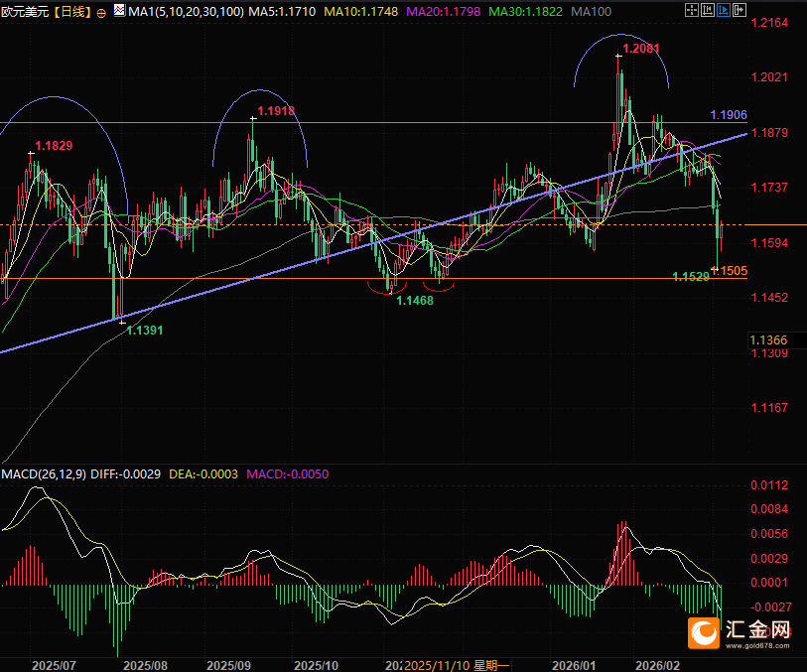This screenshot has width=807, height=672.
Task: Click the chart indicator icon before MA1 label
Action: [x=118, y=12]
